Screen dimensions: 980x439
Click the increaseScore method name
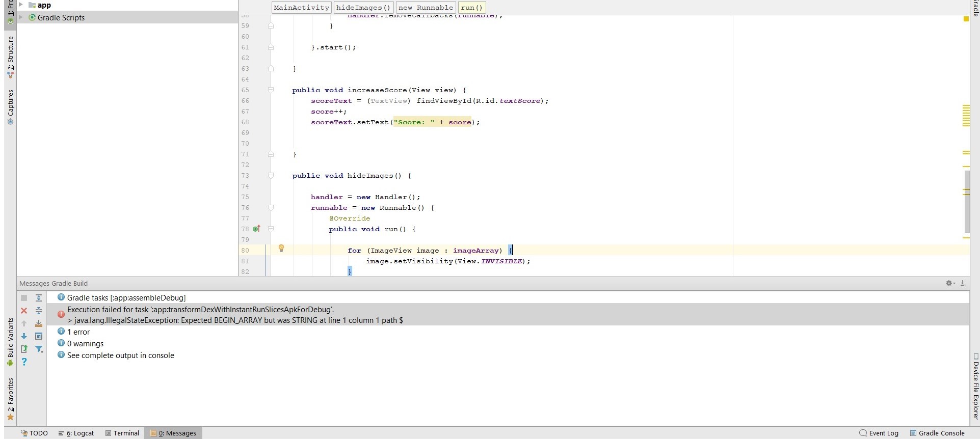377,90
